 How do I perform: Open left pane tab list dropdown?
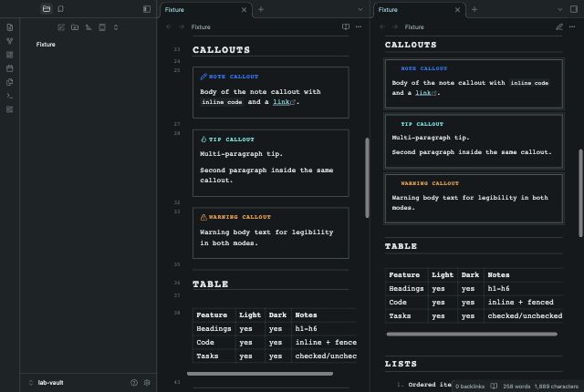360,9
